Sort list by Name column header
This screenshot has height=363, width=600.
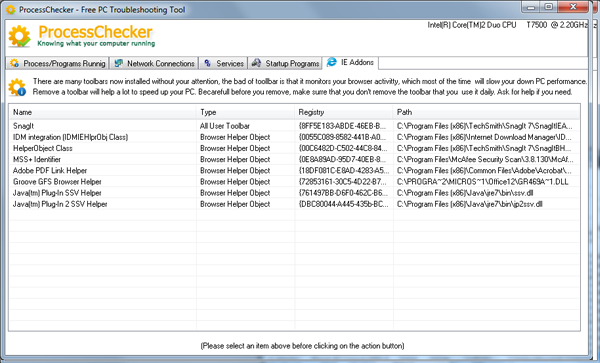103,112
